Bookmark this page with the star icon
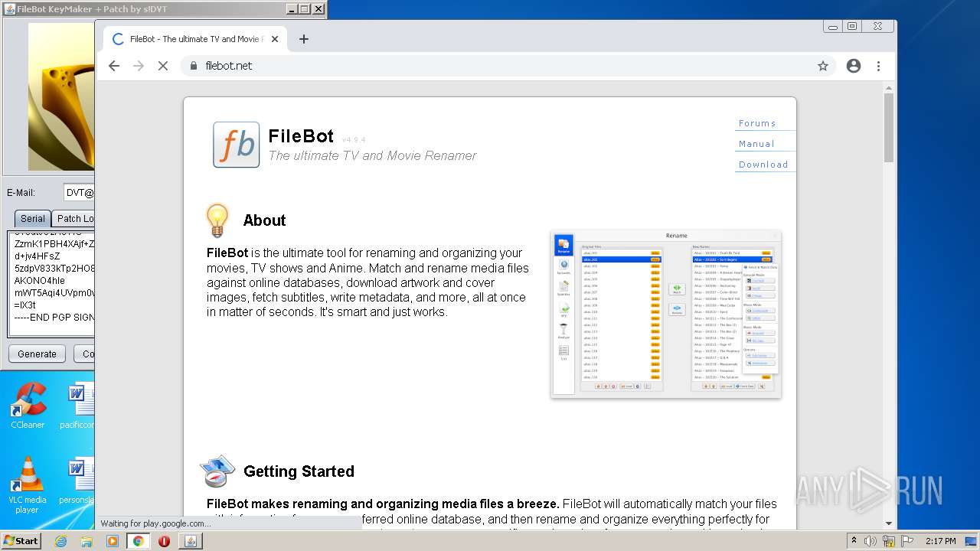 [823, 66]
